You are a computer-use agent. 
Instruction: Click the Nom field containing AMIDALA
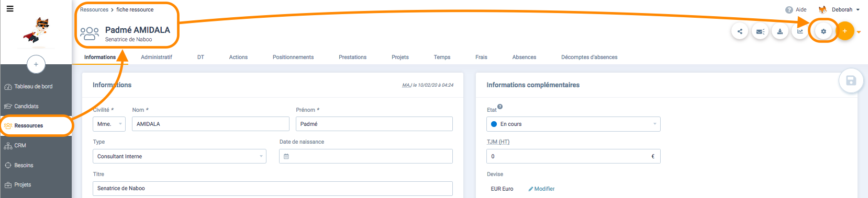tap(210, 124)
